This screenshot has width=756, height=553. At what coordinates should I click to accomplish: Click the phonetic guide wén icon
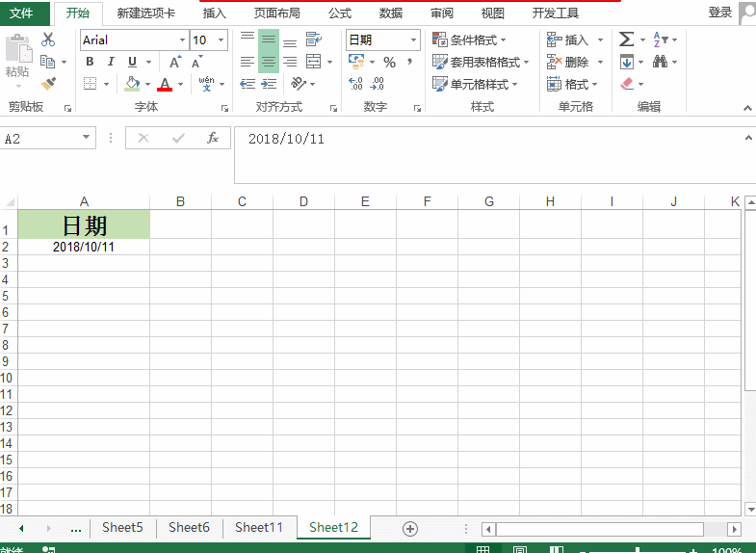[206, 84]
